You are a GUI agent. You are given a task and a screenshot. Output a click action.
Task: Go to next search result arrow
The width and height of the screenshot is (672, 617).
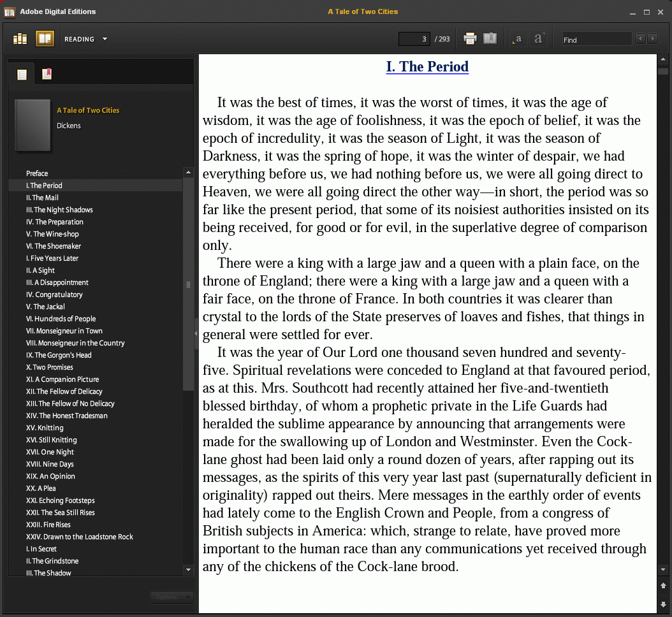point(653,39)
